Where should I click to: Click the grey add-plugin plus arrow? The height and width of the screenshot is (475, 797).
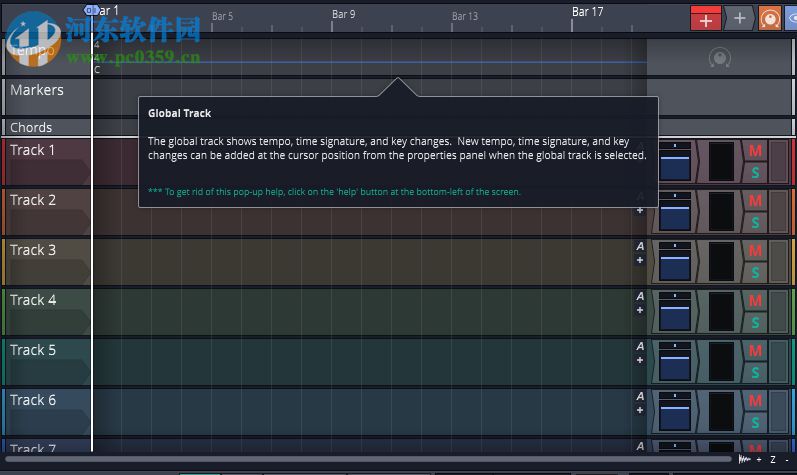point(740,18)
